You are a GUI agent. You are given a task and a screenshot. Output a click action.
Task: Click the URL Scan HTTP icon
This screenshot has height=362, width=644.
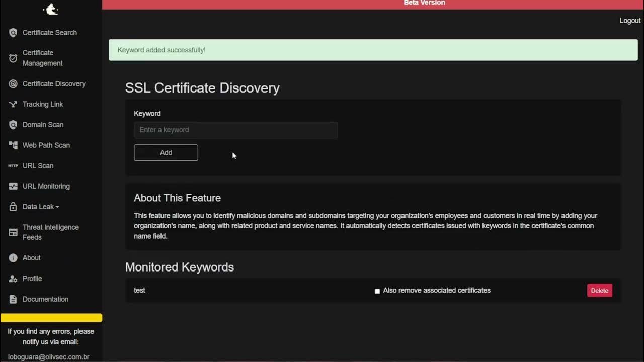click(x=13, y=166)
